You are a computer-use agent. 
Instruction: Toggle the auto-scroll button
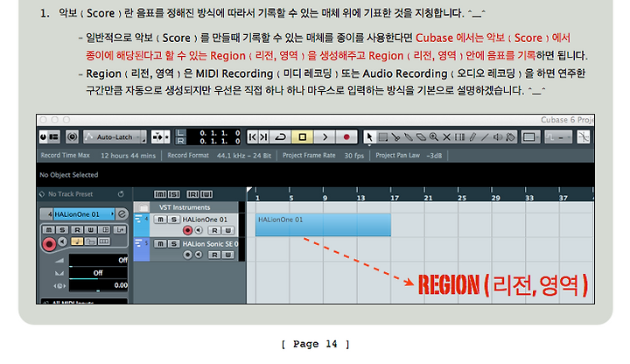(x=157, y=137)
